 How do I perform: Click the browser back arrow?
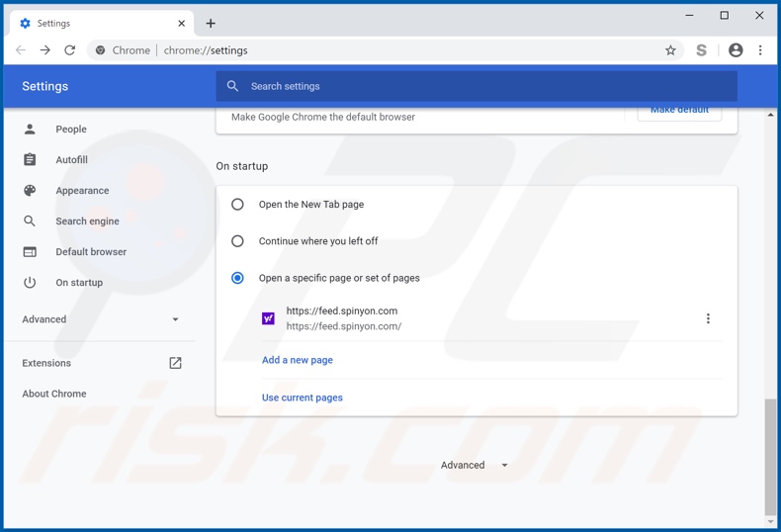21,49
